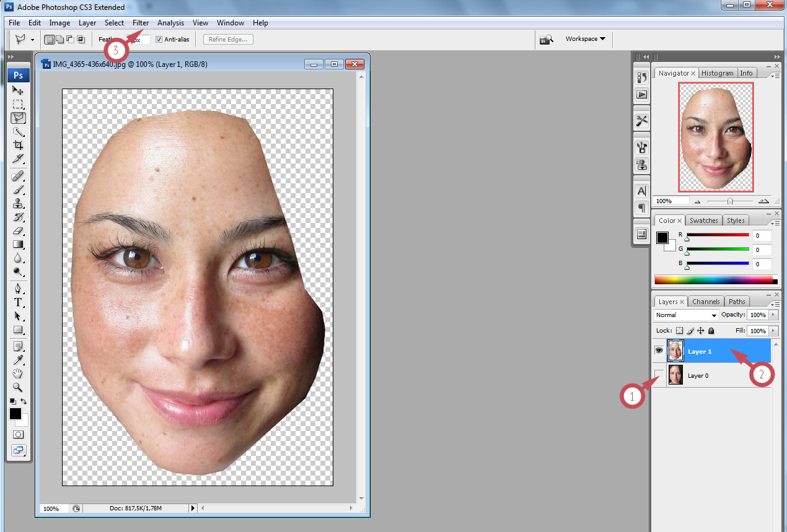Open the Tool Presets panel icon
Screen dimensions: 787x532
point(641,121)
